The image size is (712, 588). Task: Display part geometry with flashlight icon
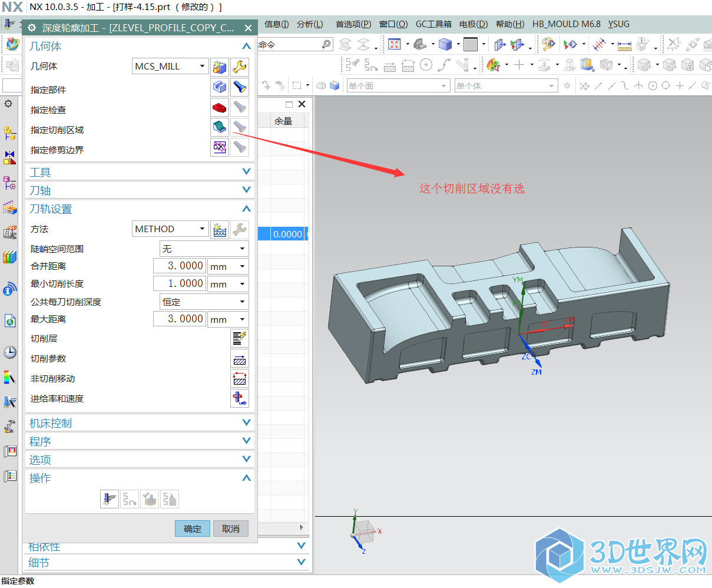(x=240, y=87)
